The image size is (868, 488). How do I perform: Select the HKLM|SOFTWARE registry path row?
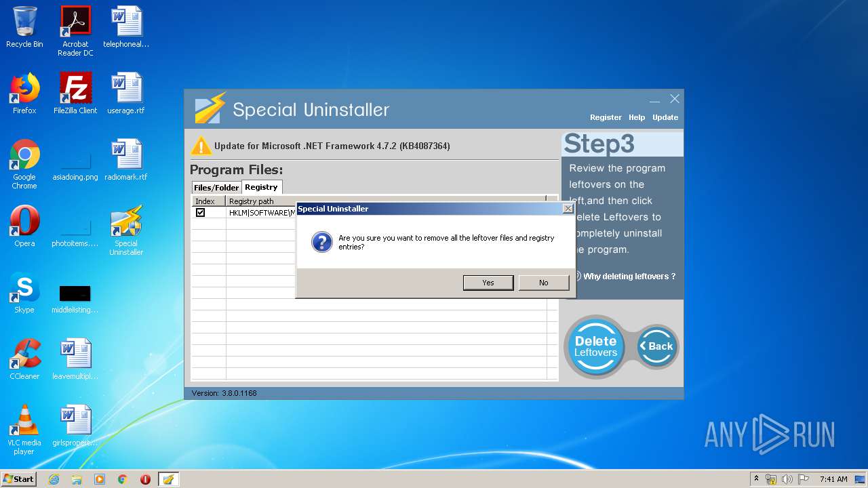pos(262,213)
